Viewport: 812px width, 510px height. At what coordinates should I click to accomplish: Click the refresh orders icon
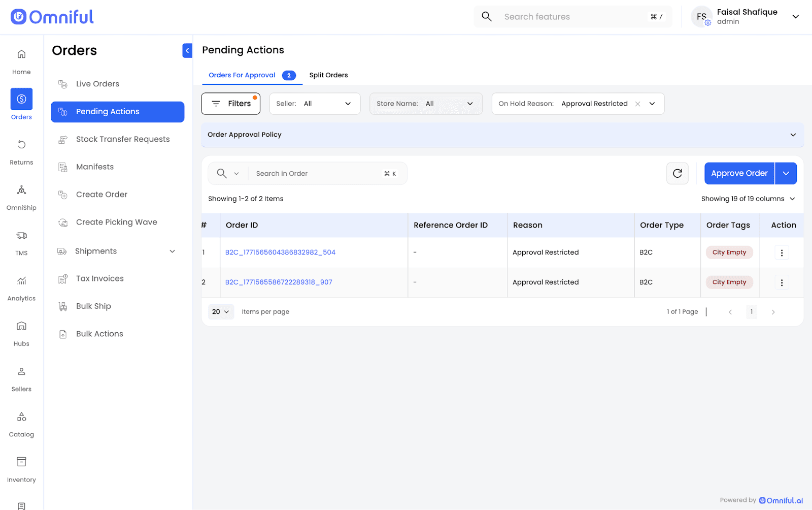coord(677,173)
